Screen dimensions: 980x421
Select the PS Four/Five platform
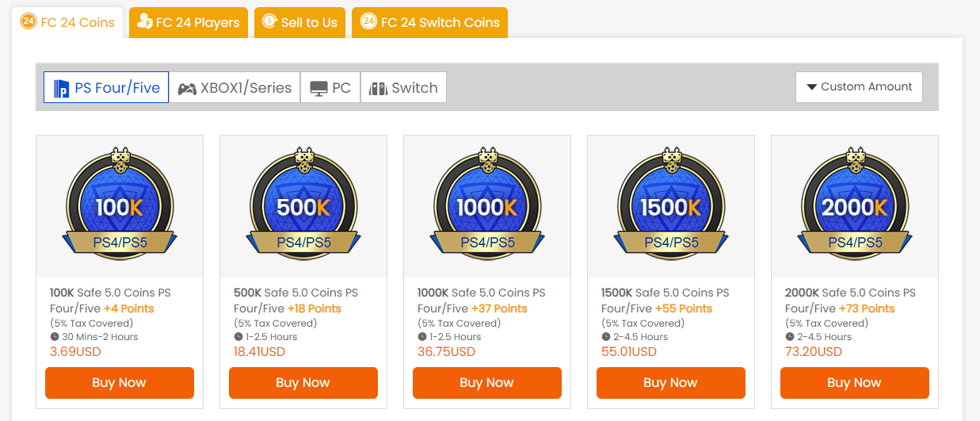106,87
